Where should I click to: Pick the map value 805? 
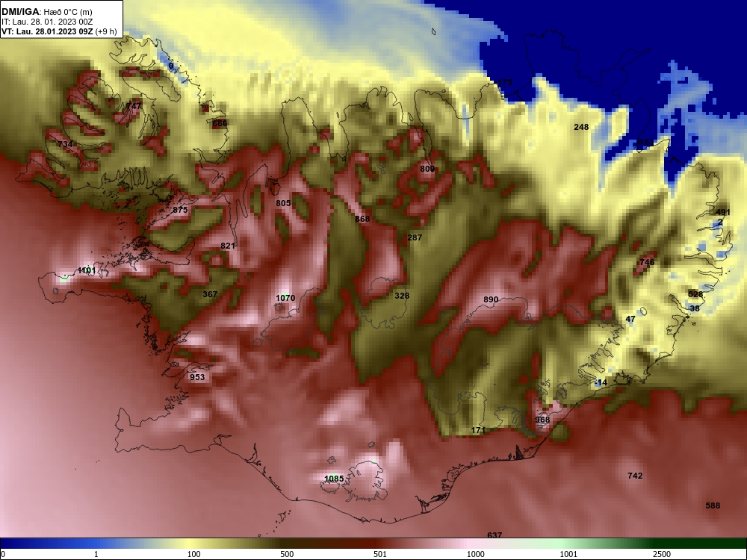pos(283,203)
